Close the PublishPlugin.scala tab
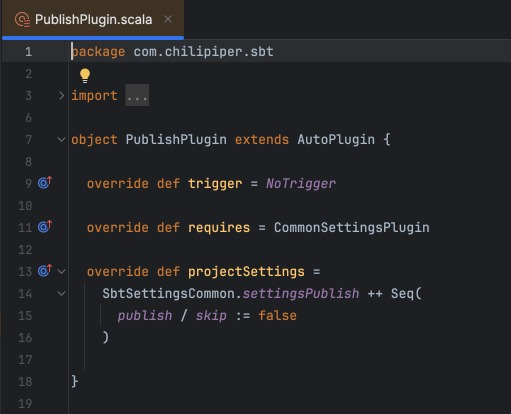This screenshot has width=511, height=414. (168, 19)
